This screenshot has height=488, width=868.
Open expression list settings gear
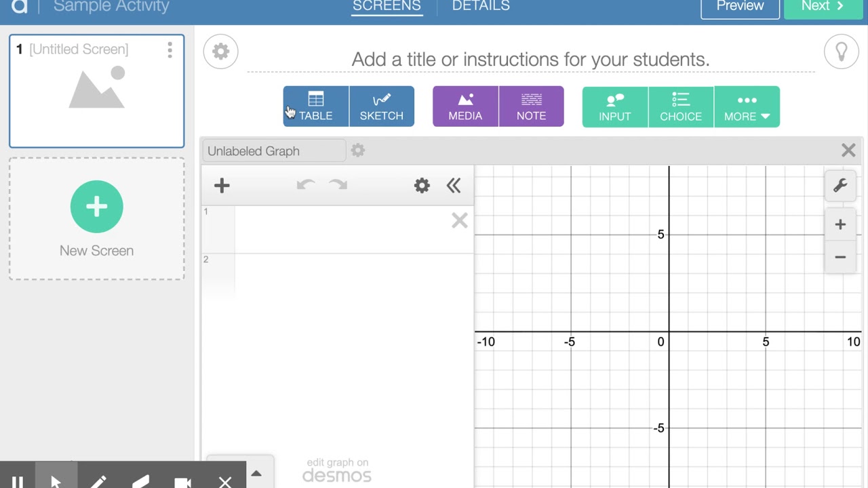click(x=422, y=186)
